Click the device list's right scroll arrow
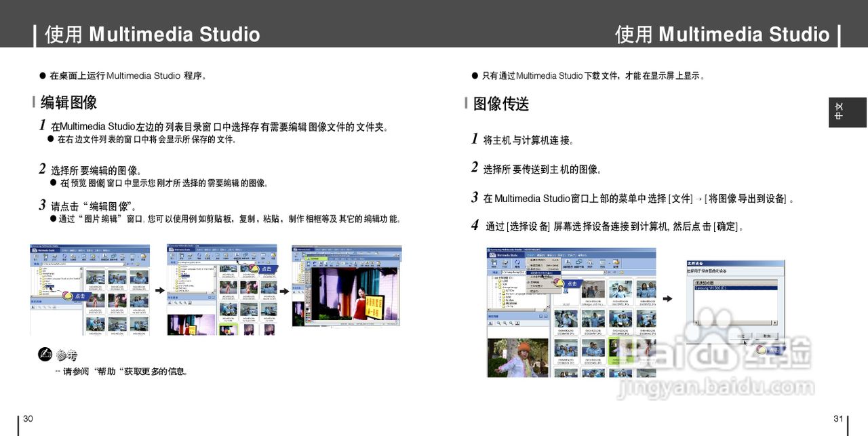Image resolution: width=868 pixels, height=436 pixels. pos(775,323)
